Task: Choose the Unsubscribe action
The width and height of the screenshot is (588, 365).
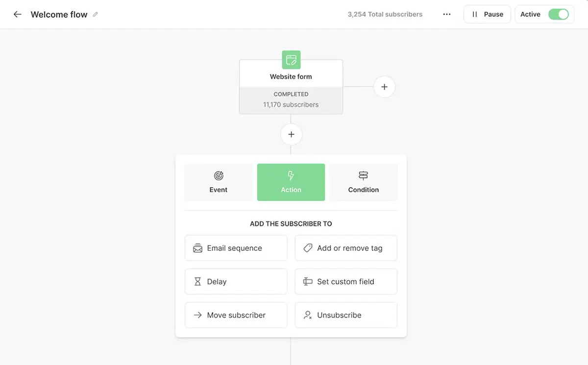Action: point(345,315)
